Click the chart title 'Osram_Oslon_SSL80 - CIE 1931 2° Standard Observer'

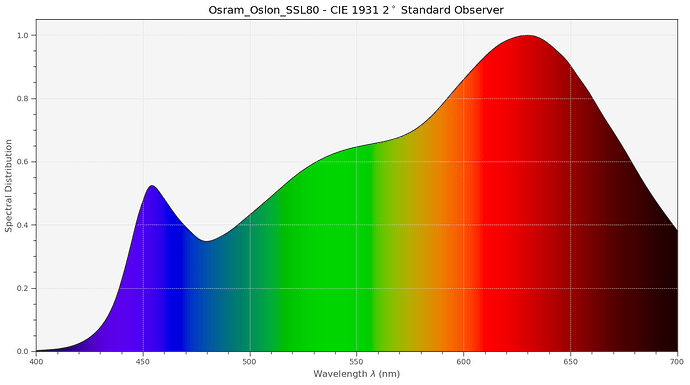356,10
